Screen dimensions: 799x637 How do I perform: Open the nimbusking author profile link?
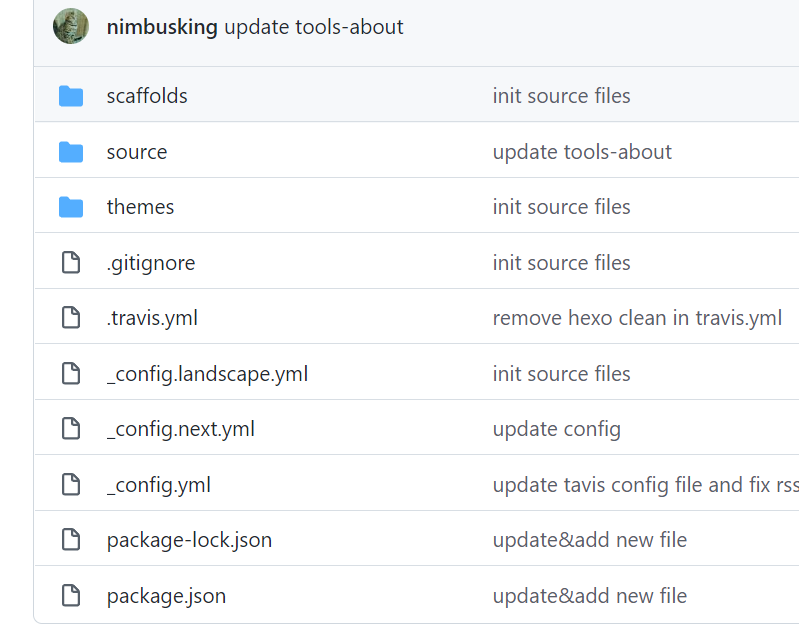pos(162,27)
